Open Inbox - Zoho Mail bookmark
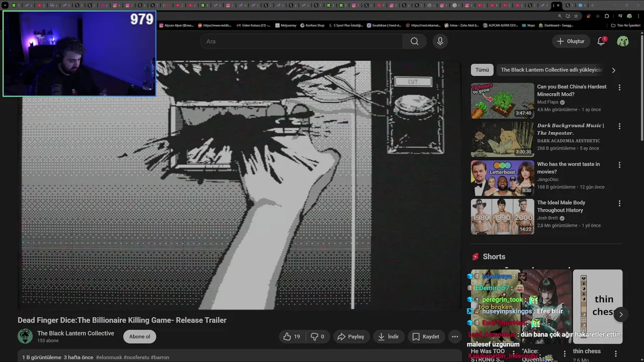The image size is (644, 362). coord(461,25)
